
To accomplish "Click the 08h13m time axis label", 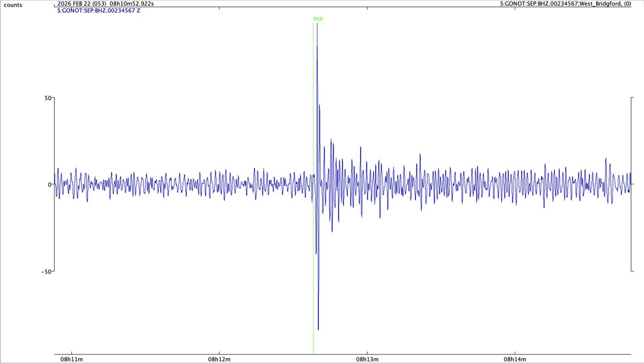I will (367, 359).
